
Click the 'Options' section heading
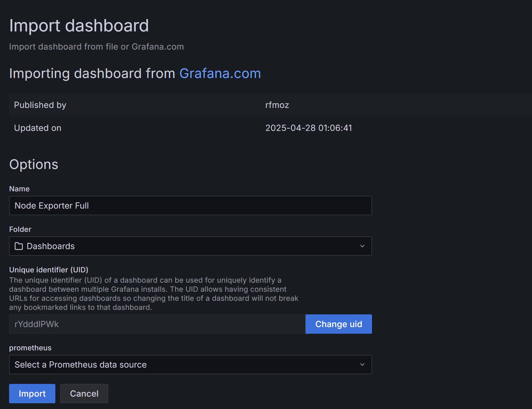pos(34,164)
